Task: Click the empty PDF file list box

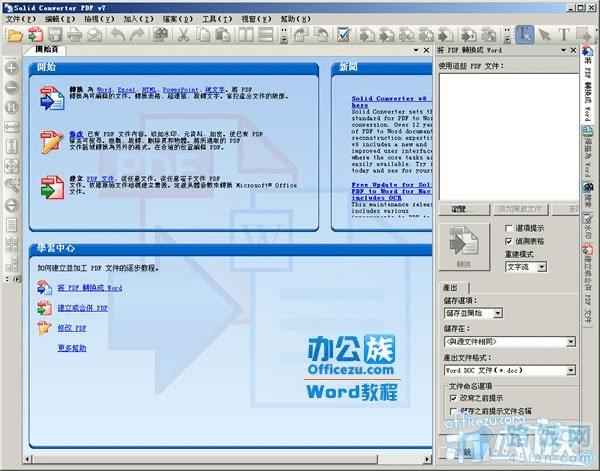Action: (509, 137)
